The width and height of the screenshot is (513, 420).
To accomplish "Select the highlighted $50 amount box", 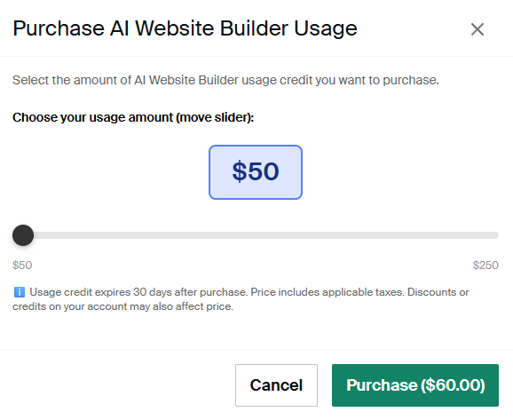I will coord(256,172).
